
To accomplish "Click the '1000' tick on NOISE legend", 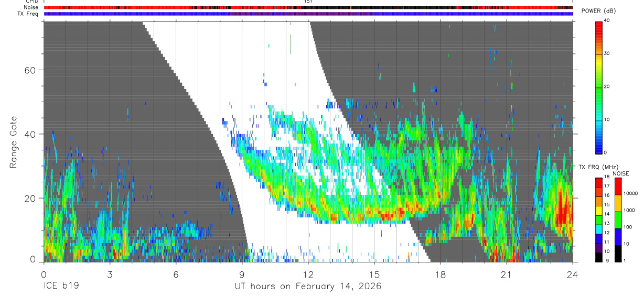I will pyautogui.click(x=628, y=210).
